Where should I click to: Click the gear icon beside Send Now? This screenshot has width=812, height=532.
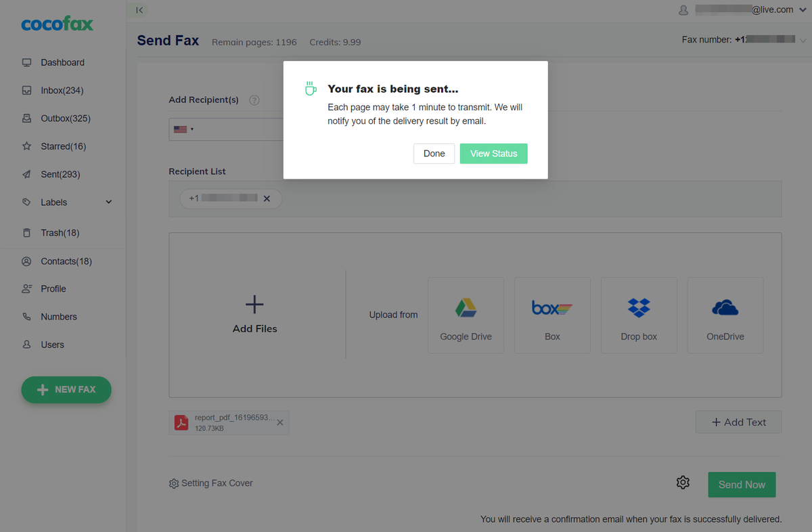(683, 483)
